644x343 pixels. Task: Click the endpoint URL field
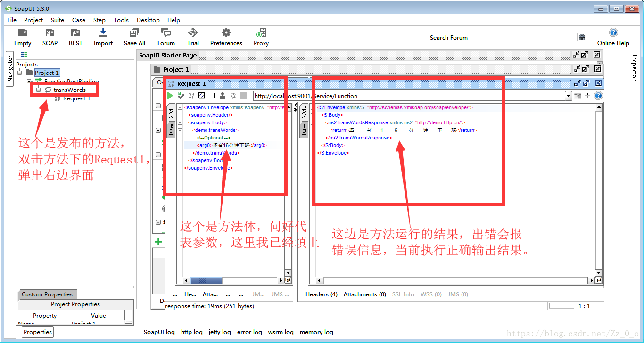point(409,96)
